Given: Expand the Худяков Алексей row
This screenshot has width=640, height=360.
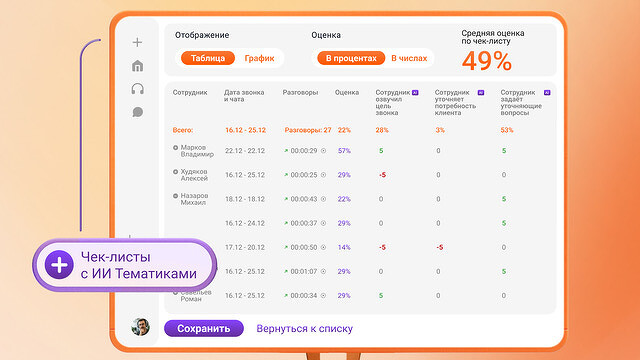Looking at the screenshot, I should point(176,172).
